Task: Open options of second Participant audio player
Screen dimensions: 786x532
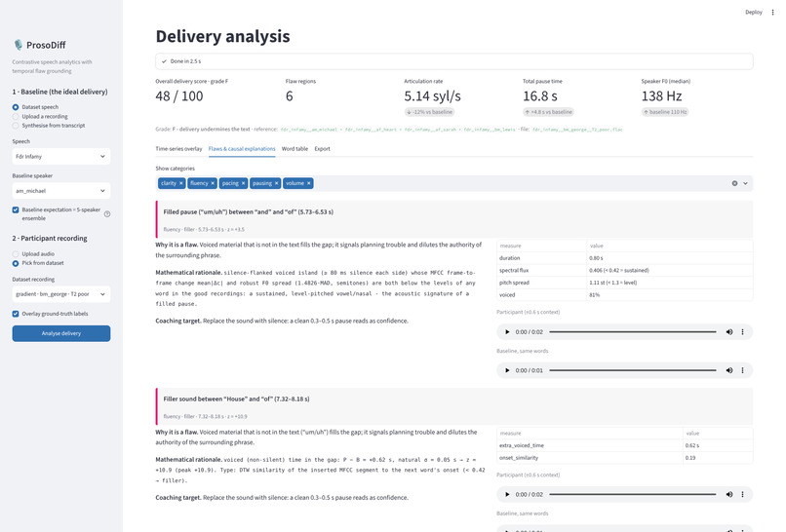Action: tap(742, 494)
